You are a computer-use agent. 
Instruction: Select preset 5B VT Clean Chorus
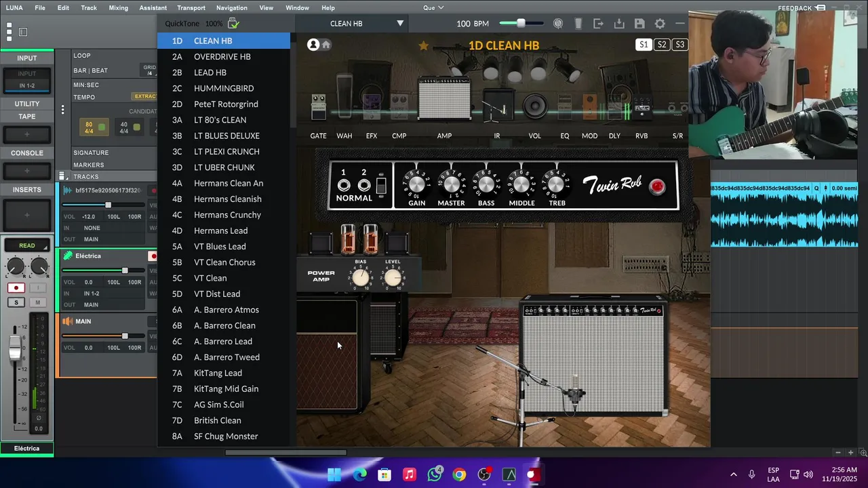tap(224, 262)
